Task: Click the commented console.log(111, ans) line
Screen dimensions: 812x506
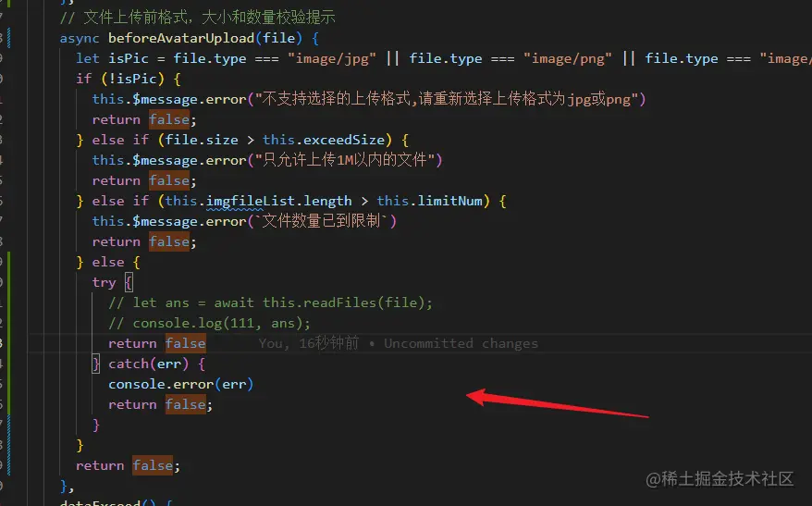Action: 209,323
